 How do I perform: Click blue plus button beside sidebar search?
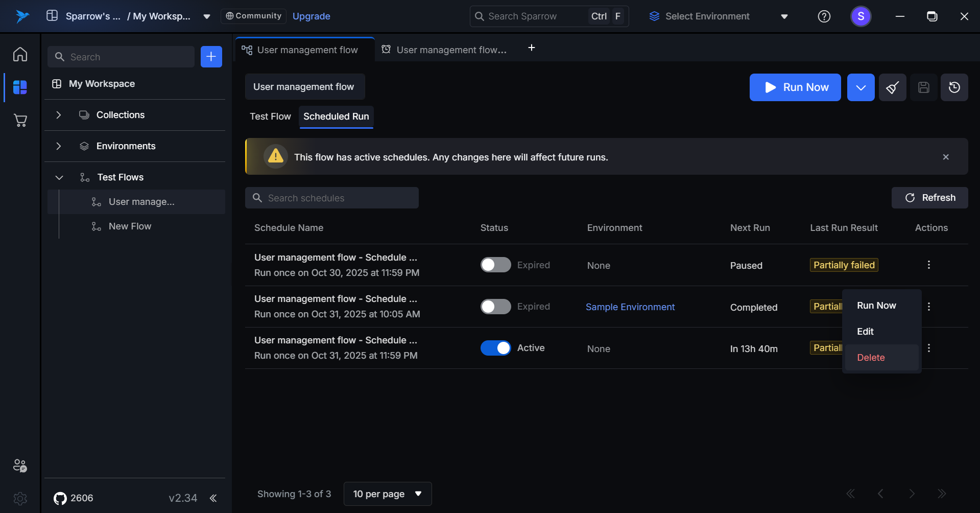pos(211,57)
